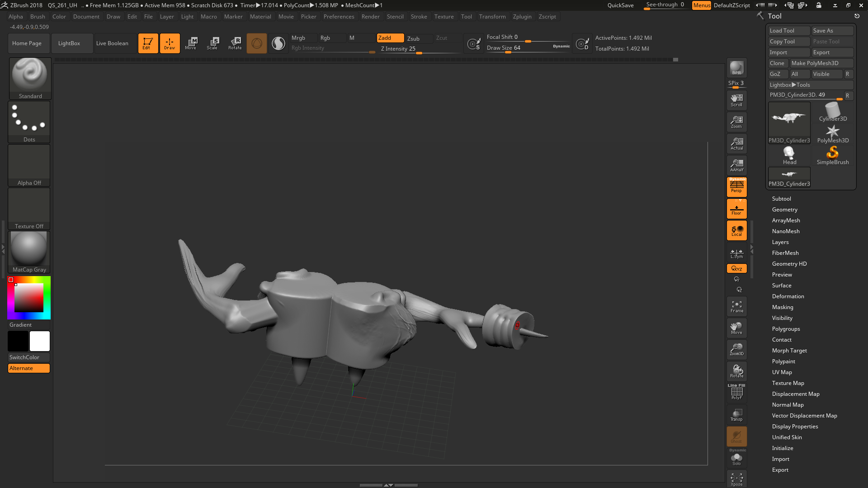
Task: Select the Move tool in top toolbar
Action: pos(191,43)
